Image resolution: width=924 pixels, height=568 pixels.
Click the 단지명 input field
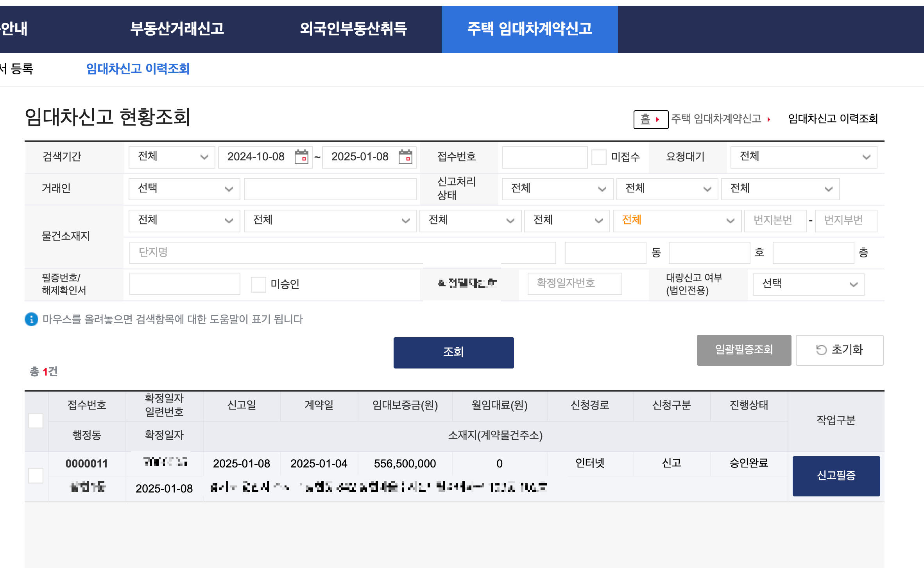[342, 252]
